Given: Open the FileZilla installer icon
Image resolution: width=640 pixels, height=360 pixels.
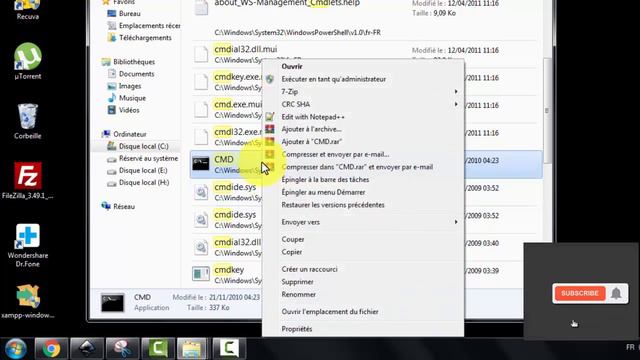Looking at the screenshot, I should pos(27,180).
